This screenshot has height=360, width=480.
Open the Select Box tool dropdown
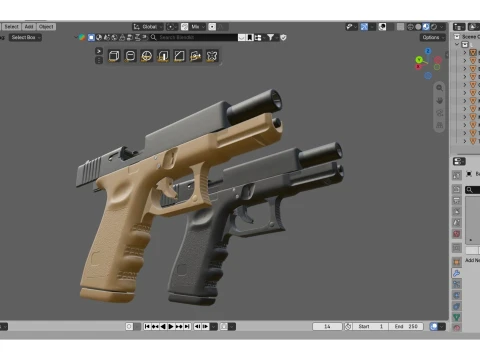[x=25, y=37]
